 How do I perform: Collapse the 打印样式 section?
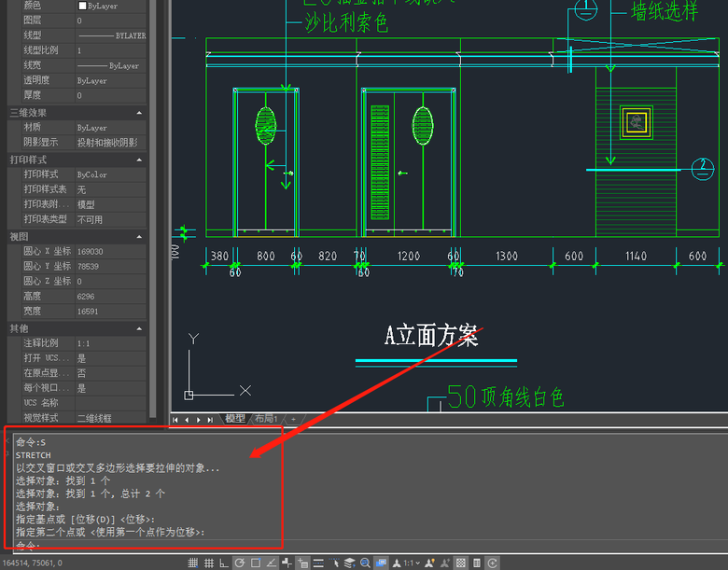tap(139, 160)
